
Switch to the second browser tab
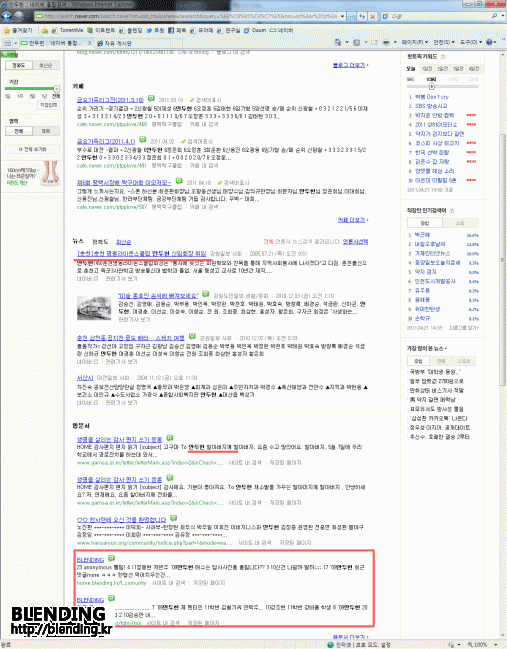[x=114, y=43]
